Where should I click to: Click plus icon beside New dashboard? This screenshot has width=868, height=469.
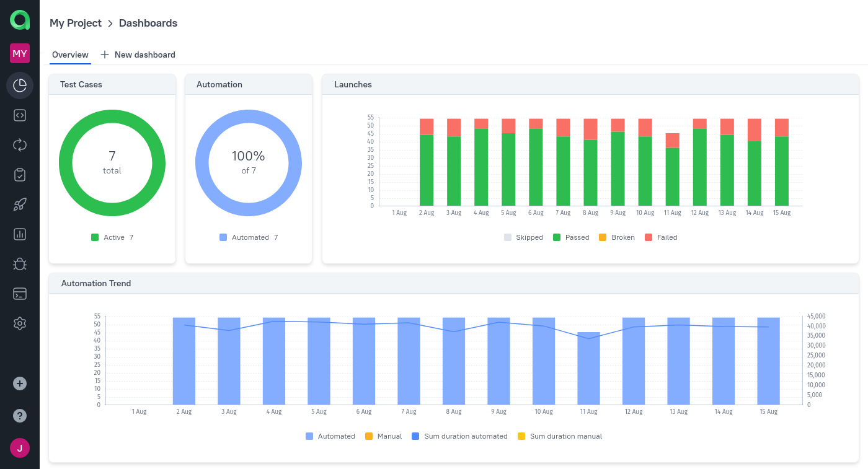105,55
